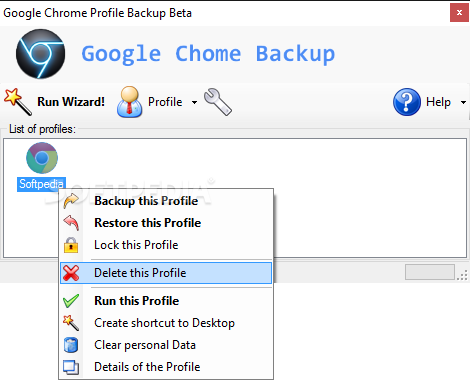
Task: Click the status bar resize grip
Action: (x=462, y=275)
